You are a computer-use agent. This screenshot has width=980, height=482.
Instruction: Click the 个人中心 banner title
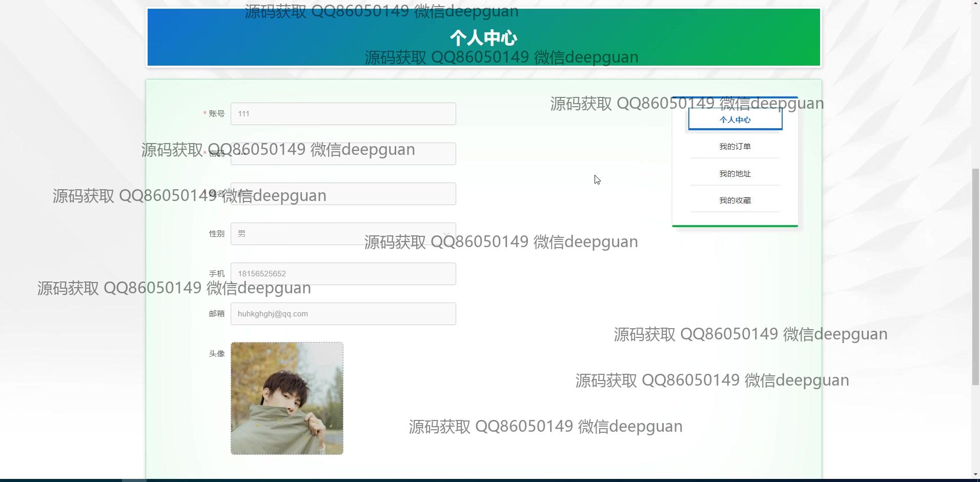[483, 38]
